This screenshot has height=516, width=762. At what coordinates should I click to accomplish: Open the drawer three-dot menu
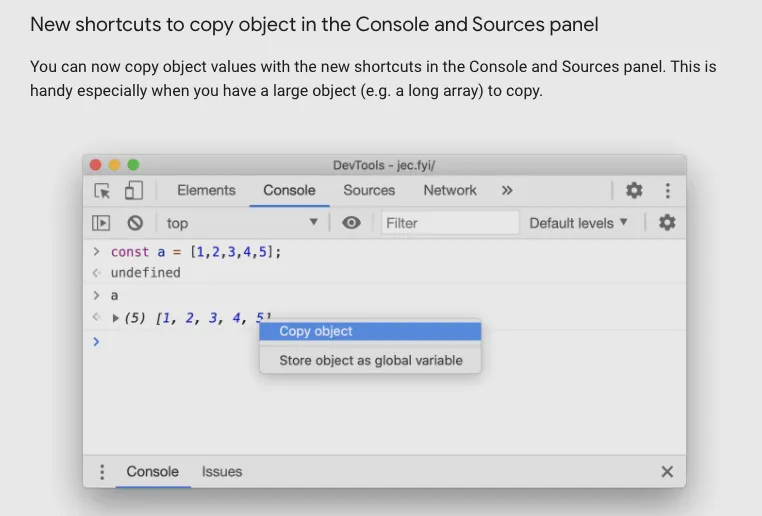pos(101,472)
